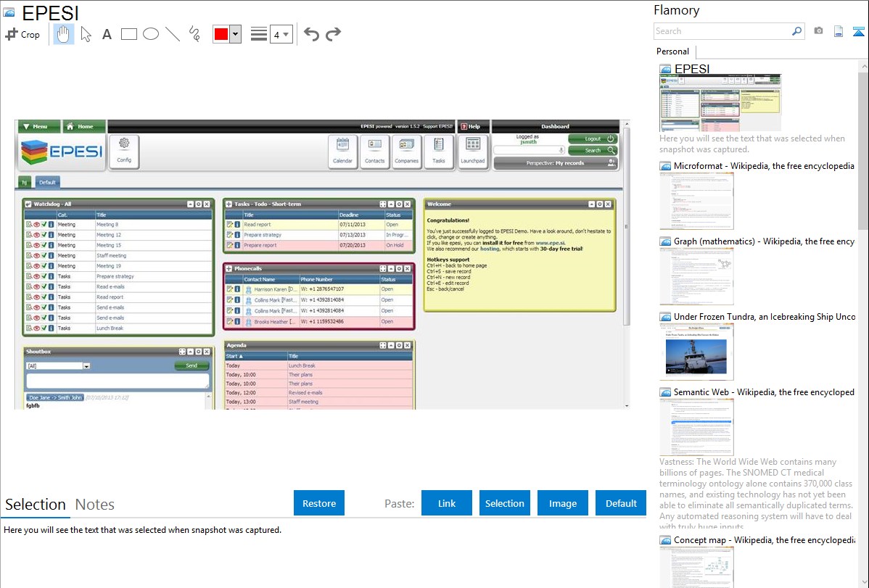Click the Lunch Break agenda entry

click(x=302, y=365)
